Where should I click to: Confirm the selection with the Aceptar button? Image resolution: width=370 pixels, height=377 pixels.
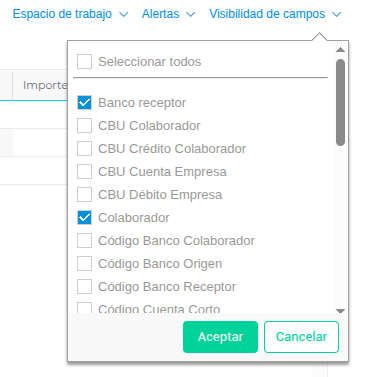[x=220, y=337]
